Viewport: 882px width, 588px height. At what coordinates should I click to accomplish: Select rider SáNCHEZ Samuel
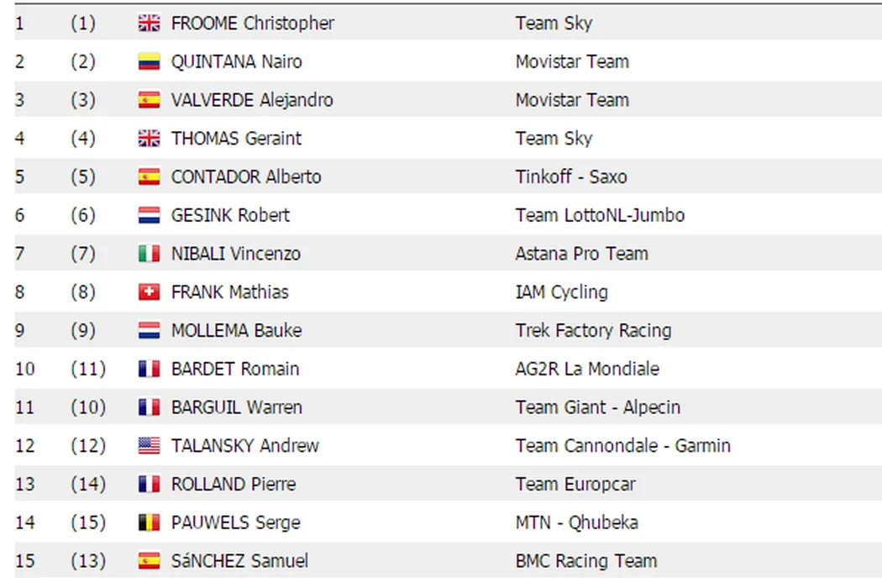pyautogui.click(x=239, y=561)
